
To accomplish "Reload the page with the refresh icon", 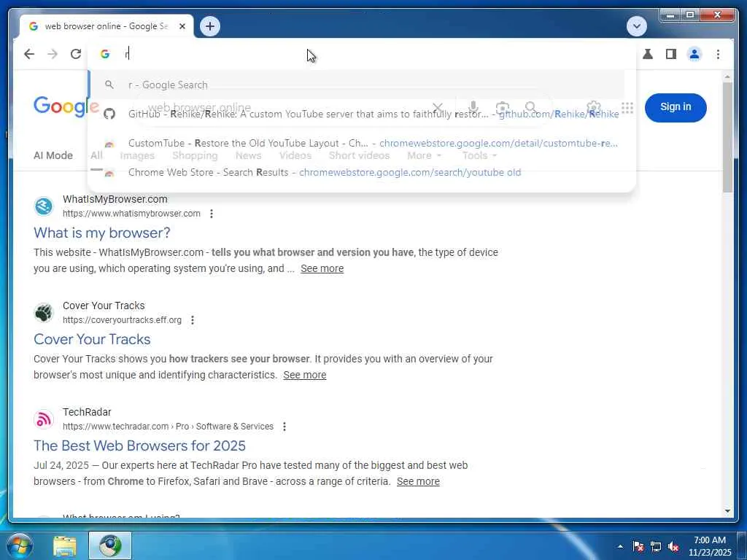I will [x=76, y=54].
